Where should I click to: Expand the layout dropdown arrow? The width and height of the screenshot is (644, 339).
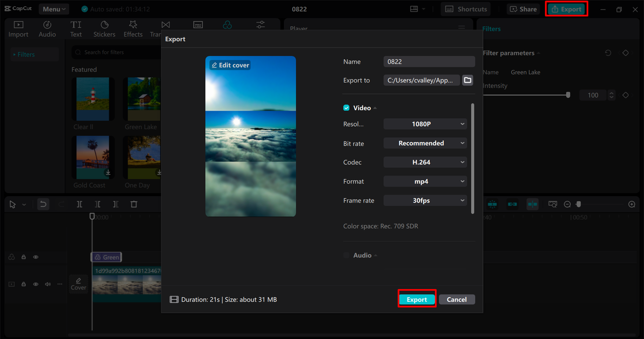coord(424,9)
